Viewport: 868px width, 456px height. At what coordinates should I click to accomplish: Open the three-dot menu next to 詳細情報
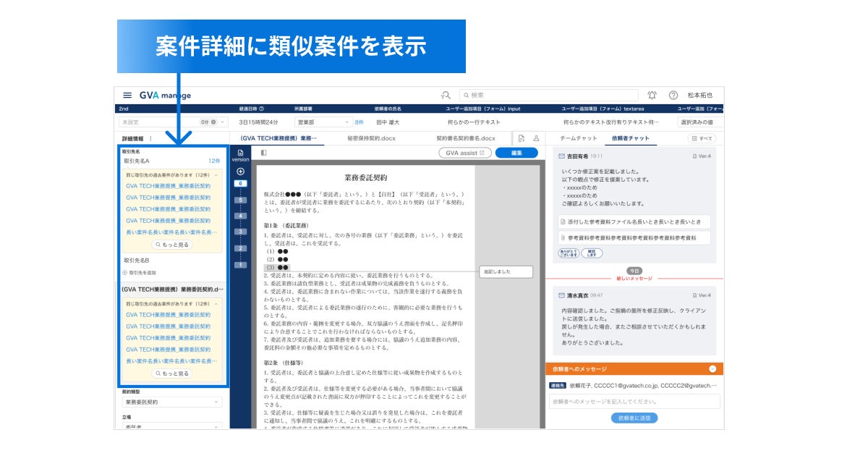point(150,138)
